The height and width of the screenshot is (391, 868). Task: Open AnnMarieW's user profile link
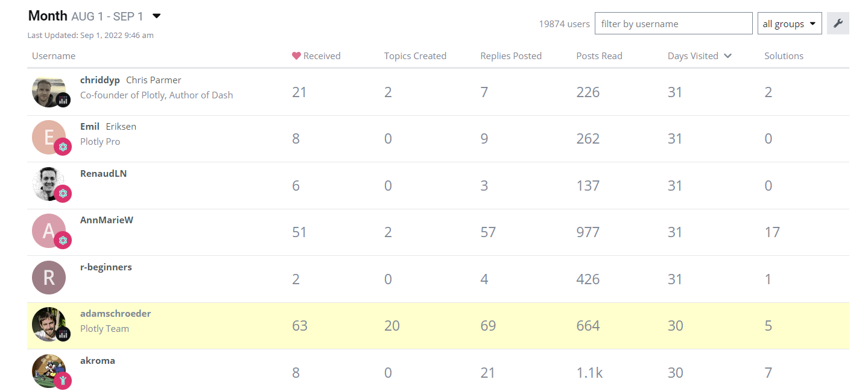(107, 220)
